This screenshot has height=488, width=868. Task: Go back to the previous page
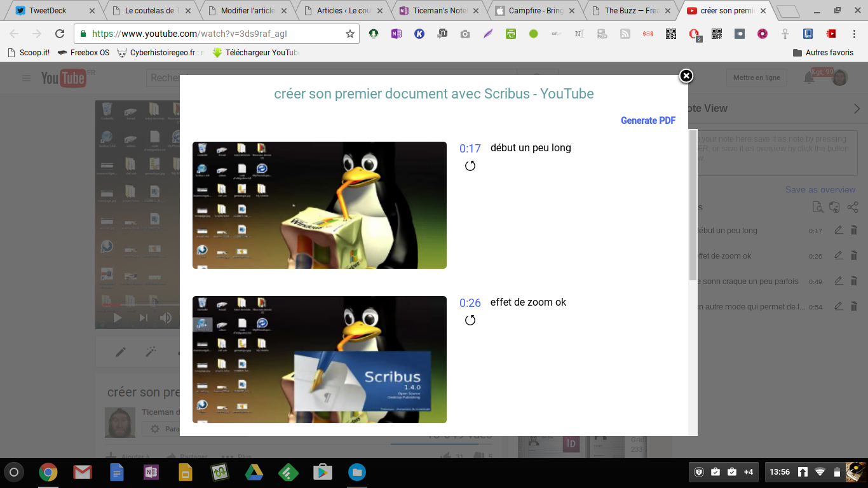click(x=14, y=34)
